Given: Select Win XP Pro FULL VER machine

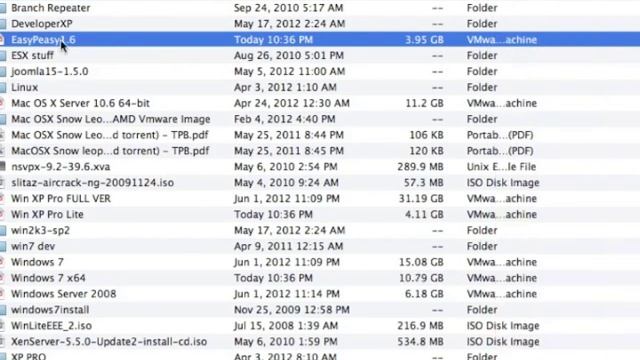Looking at the screenshot, I should 61,199.
